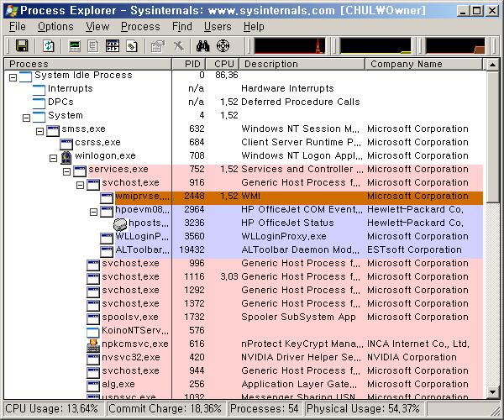Collapse the winlogon.exe tree node
504x420 pixels.
click(x=54, y=158)
